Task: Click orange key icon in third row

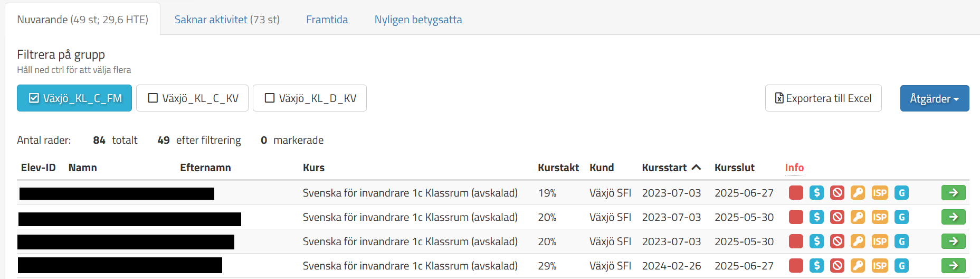Action: (x=858, y=241)
